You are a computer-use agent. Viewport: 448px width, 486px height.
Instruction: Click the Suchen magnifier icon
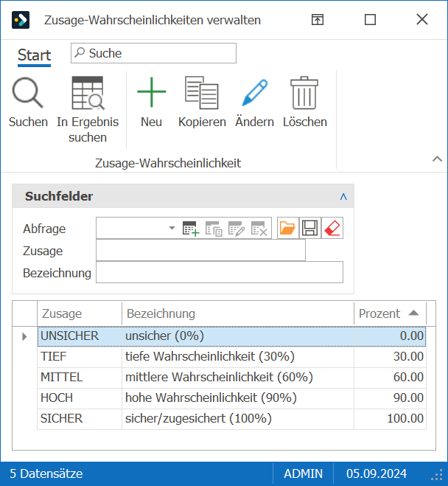(x=27, y=93)
